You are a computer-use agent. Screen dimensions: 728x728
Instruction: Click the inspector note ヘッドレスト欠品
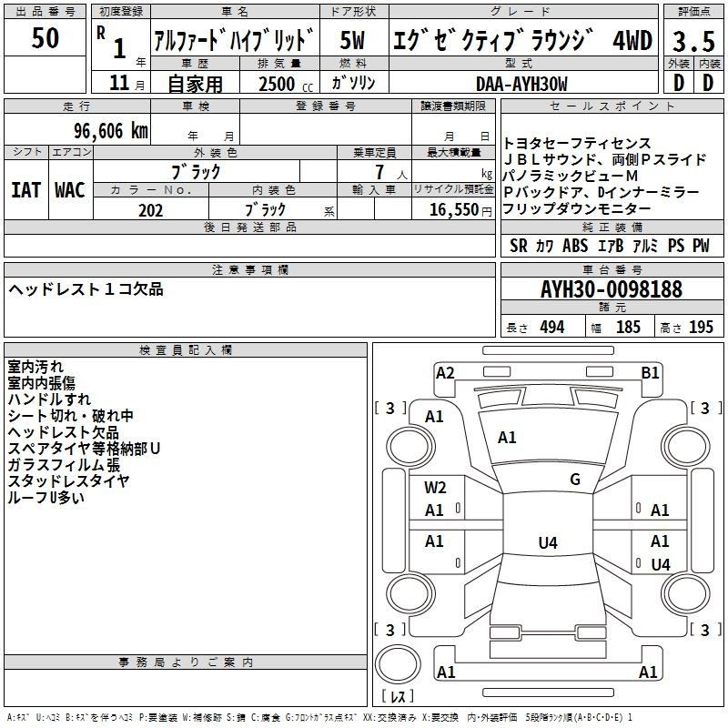pyautogui.click(x=63, y=432)
